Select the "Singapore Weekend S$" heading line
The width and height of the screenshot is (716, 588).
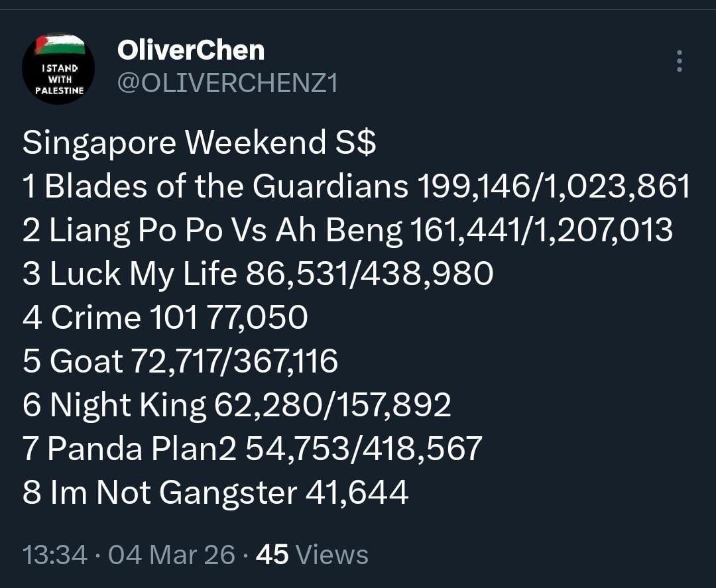199,143
